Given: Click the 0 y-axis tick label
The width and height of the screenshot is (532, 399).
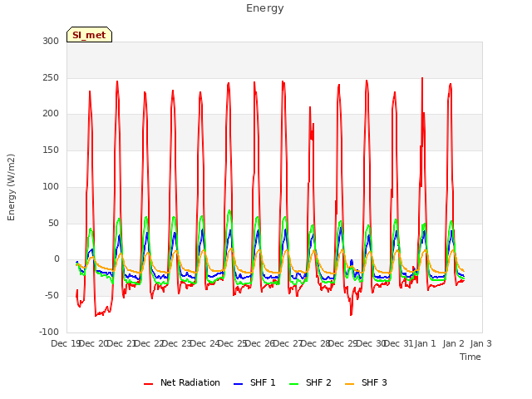Looking at the screenshot, I should tap(57, 259).
